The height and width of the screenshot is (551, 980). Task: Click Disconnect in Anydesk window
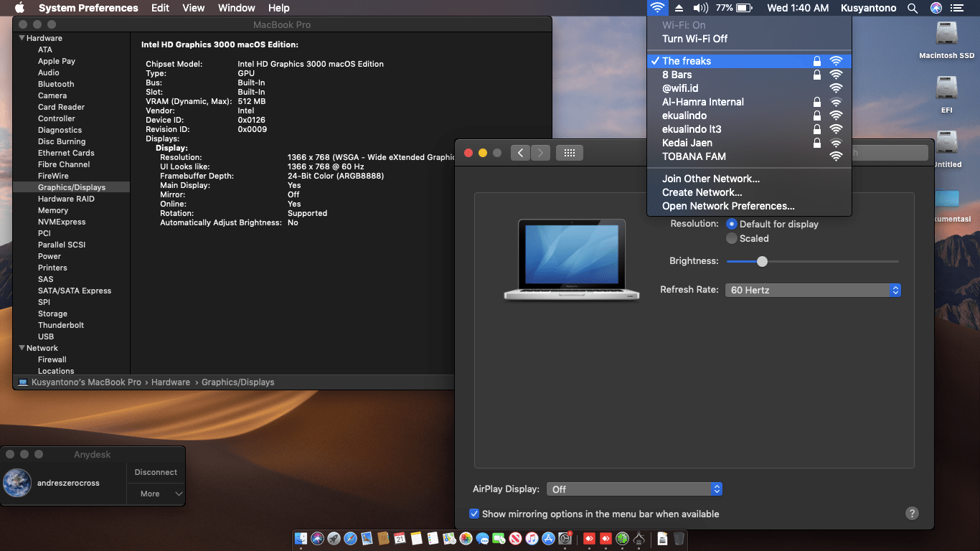156,472
